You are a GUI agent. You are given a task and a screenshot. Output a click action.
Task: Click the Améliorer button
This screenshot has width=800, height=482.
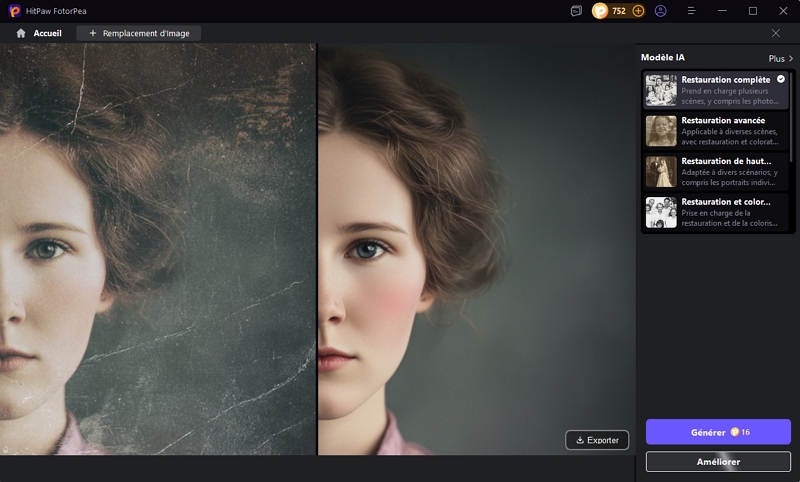pos(718,461)
